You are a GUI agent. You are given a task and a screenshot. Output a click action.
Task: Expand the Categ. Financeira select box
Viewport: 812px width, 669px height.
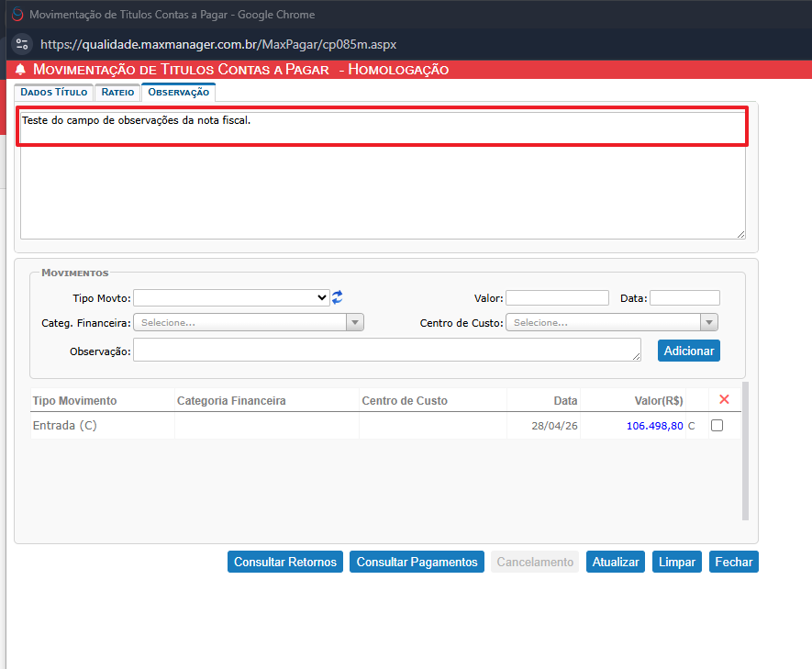tap(249, 322)
